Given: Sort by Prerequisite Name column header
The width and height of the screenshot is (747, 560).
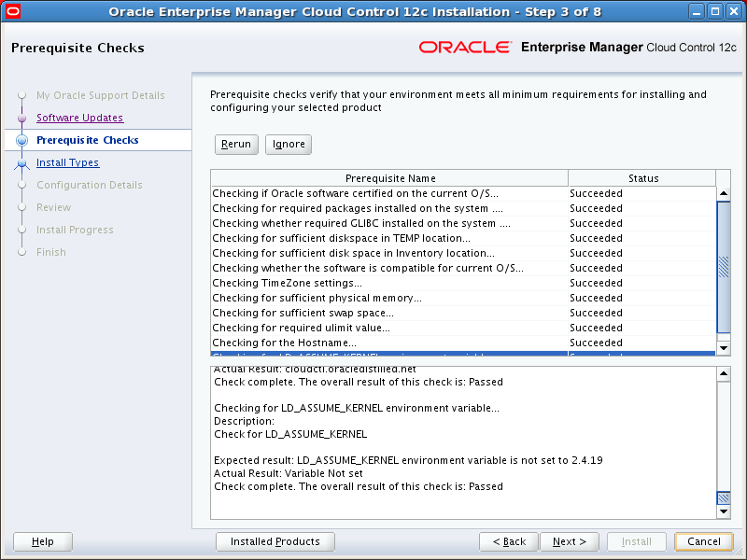Looking at the screenshot, I should click(389, 178).
